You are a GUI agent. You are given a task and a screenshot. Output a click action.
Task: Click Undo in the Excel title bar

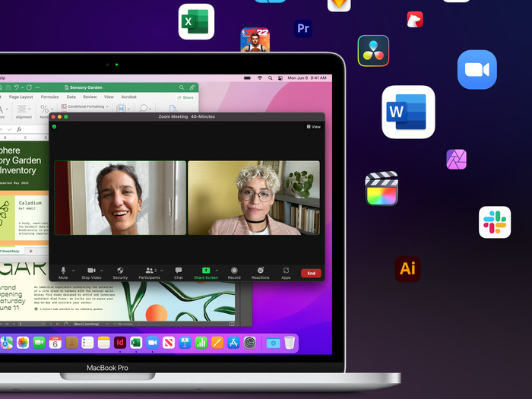(x=16, y=87)
